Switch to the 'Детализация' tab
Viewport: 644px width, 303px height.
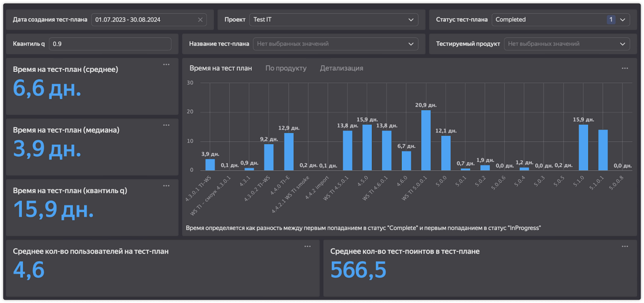coord(342,68)
